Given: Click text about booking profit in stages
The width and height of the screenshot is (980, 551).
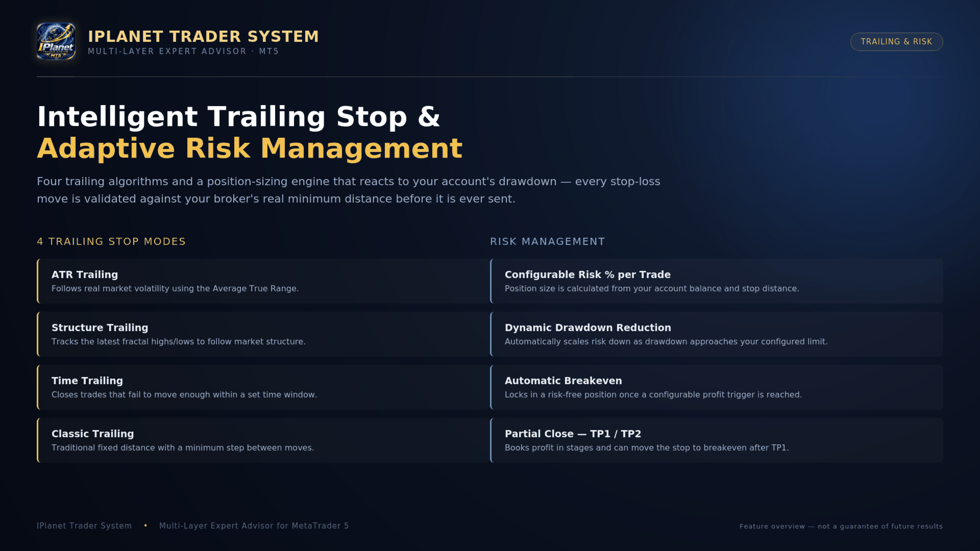Looking at the screenshot, I should click(x=647, y=448).
